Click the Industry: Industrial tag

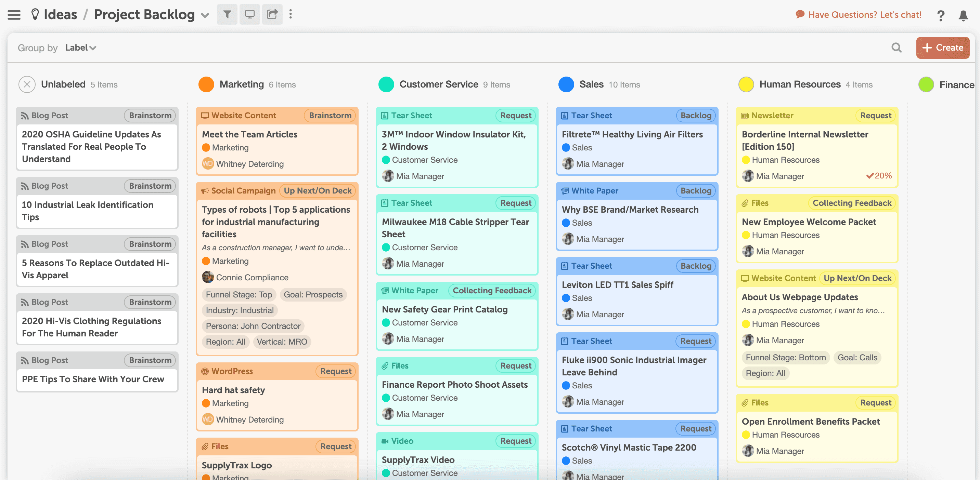click(x=240, y=310)
